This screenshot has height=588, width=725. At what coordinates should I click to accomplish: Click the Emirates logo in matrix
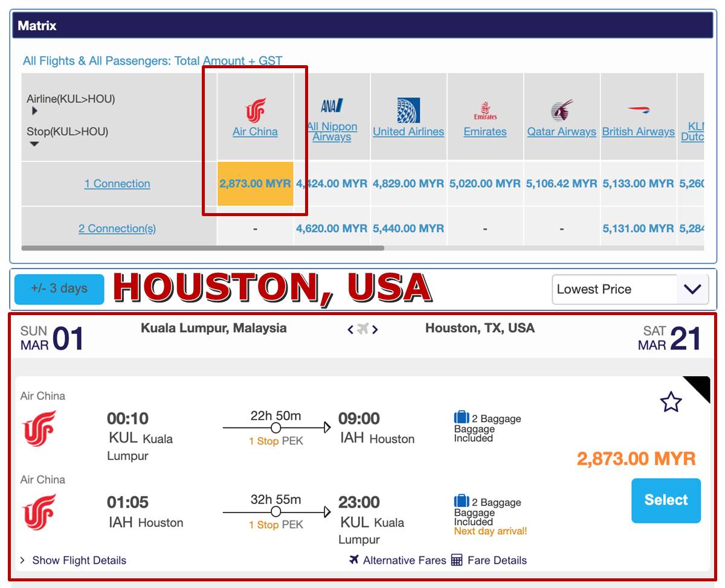coord(485,111)
